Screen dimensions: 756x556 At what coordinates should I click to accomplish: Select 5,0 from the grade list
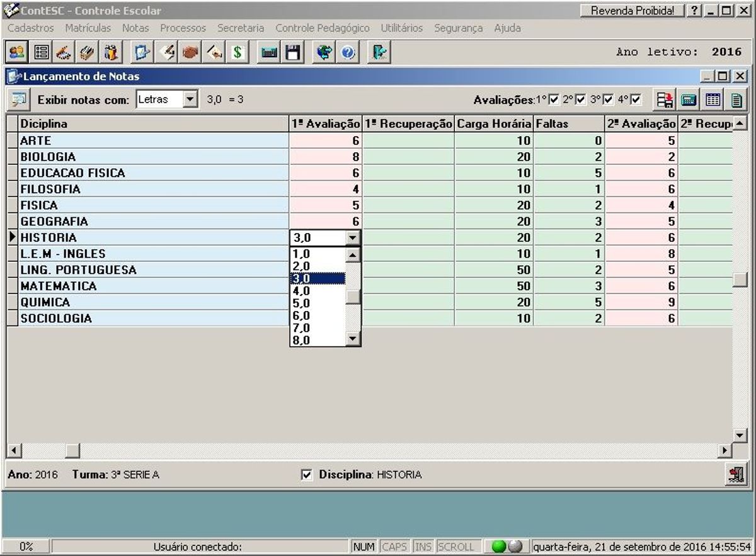tap(302, 304)
